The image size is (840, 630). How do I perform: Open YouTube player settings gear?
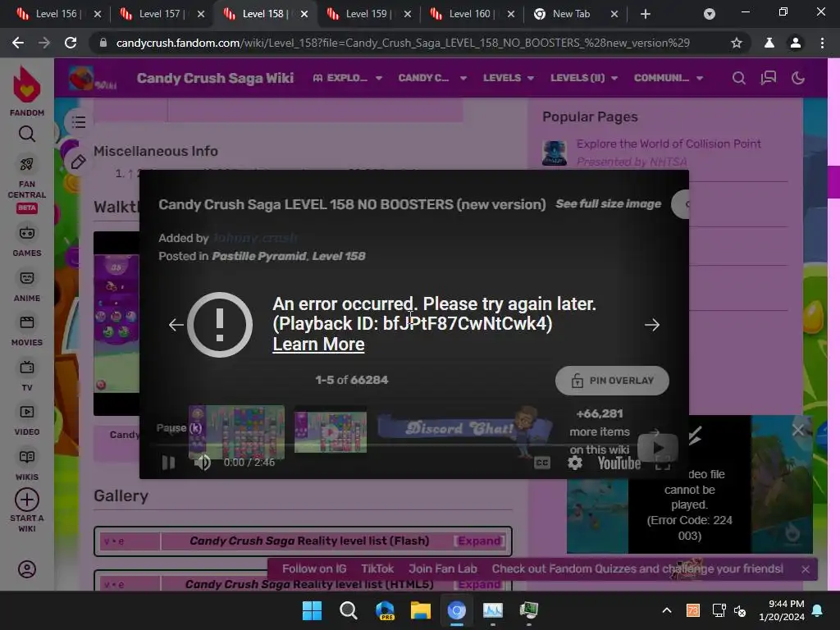pyautogui.click(x=575, y=463)
